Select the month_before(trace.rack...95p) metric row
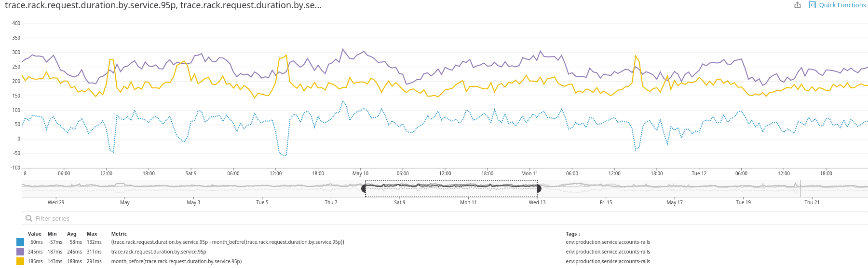868x268 pixels. point(176,261)
